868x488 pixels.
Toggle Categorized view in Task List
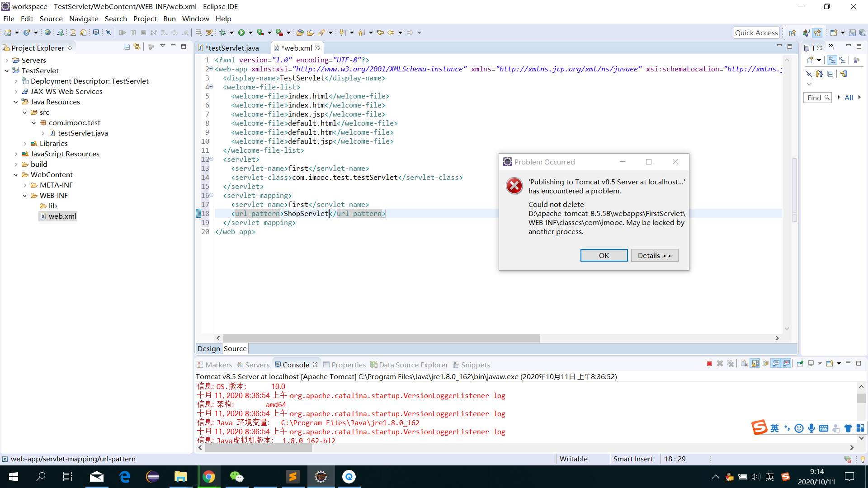832,60
